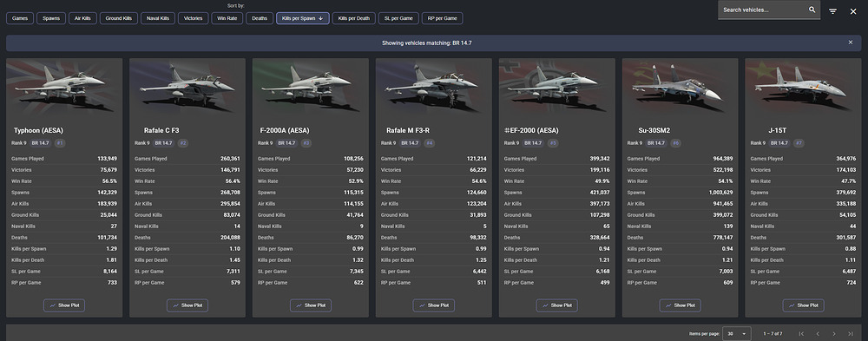Sort by SL per Game
The width and height of the screenshot is (868, 341).
point(398,18)
